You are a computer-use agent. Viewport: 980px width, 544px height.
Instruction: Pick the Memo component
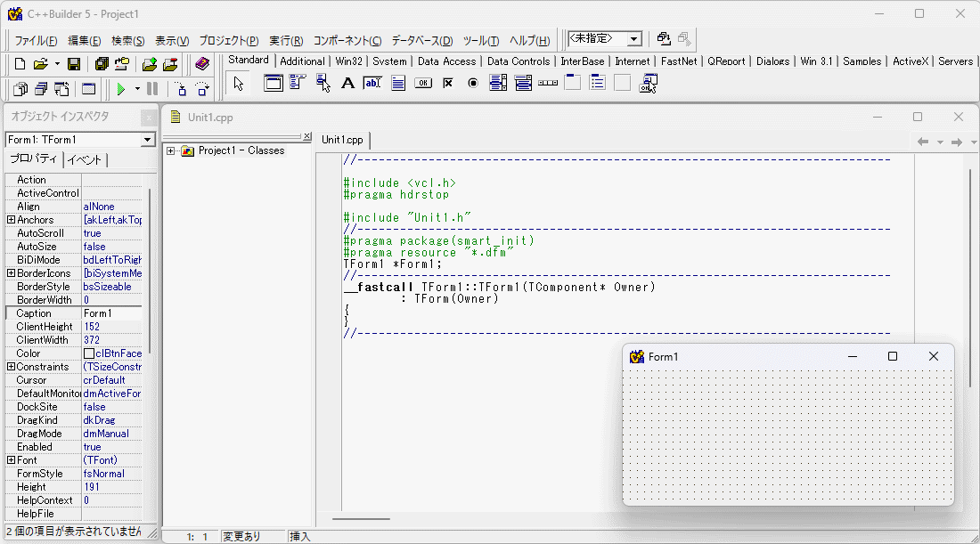coord(398,83)
